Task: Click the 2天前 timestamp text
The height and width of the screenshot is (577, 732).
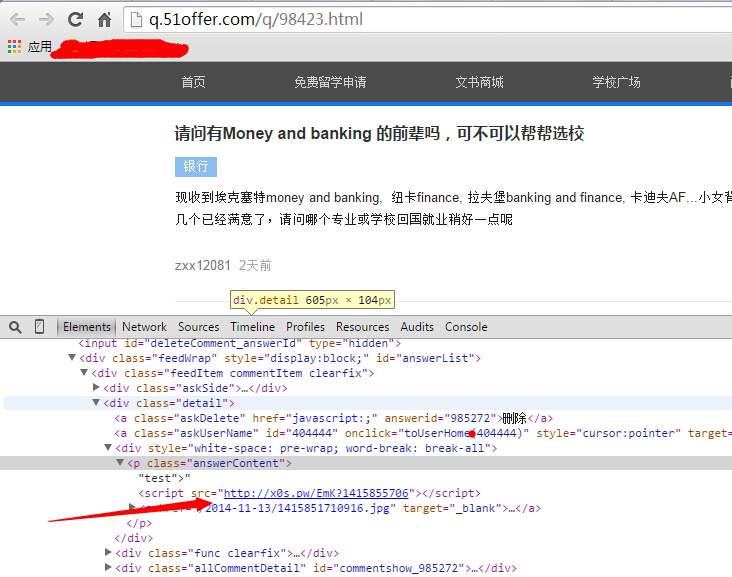Action: click(255, 266)
